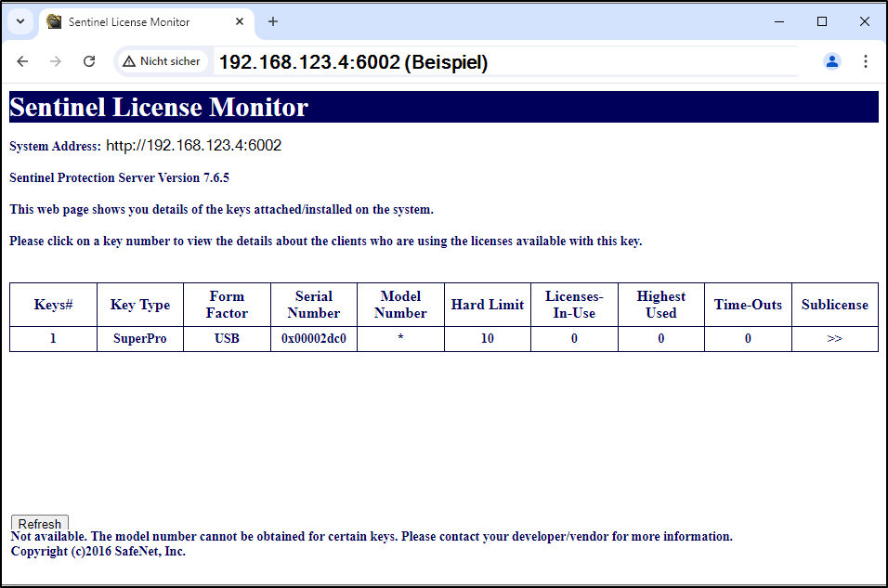888x588 pixels.
Task: Open a new browser tab
Action: 273,21
